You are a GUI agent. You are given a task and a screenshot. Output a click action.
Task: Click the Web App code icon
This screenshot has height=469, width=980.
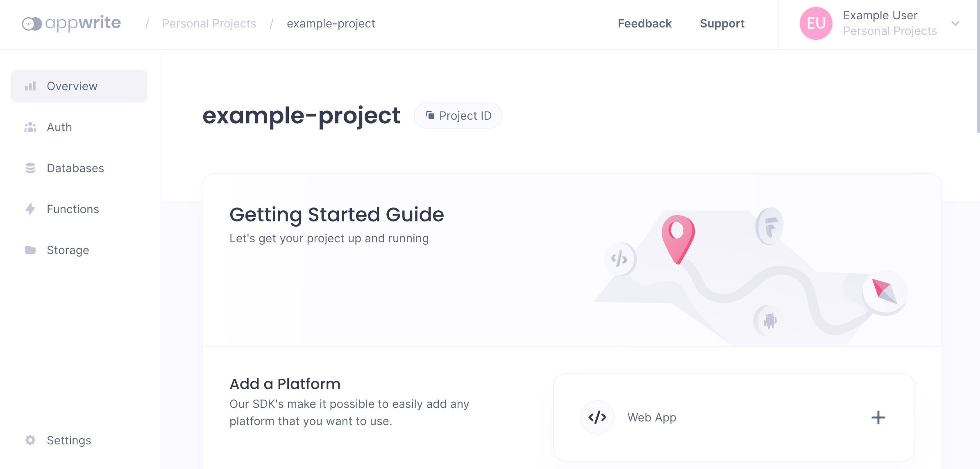pyautogui.click(x=597, y=417)
